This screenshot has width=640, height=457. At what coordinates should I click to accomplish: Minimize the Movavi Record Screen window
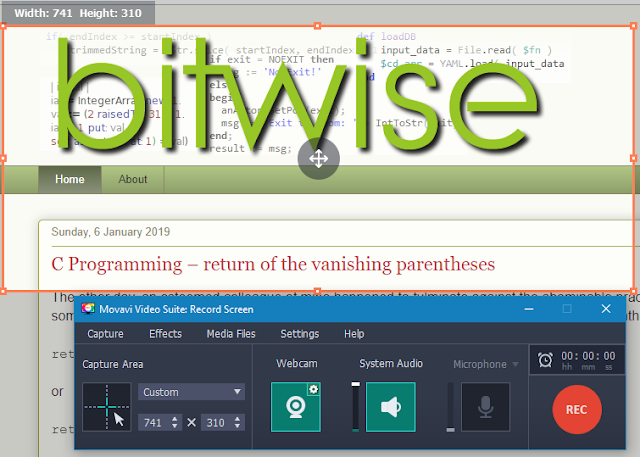(x=529, y=309)
